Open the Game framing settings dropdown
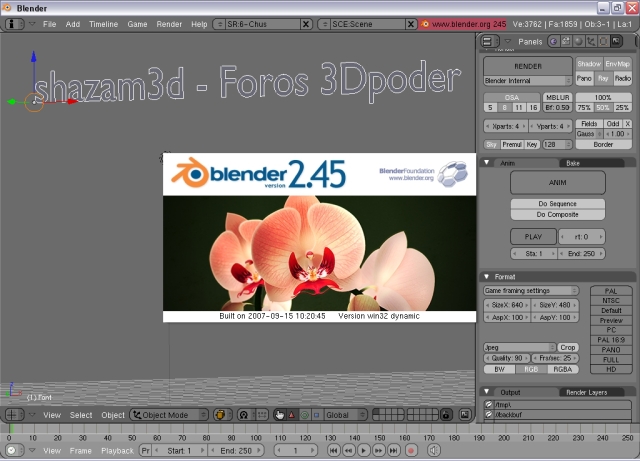The height and width of the screenshot is (461, 640). (531, 290)
